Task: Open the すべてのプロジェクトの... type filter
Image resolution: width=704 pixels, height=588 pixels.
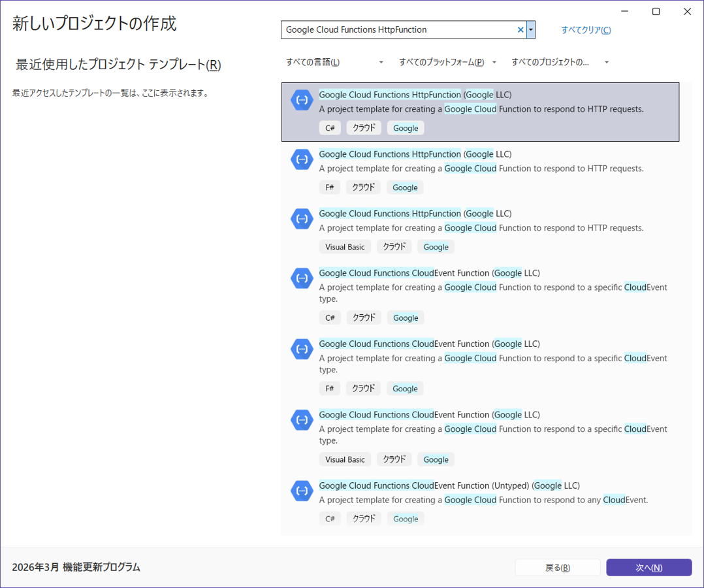Action: 560,62
